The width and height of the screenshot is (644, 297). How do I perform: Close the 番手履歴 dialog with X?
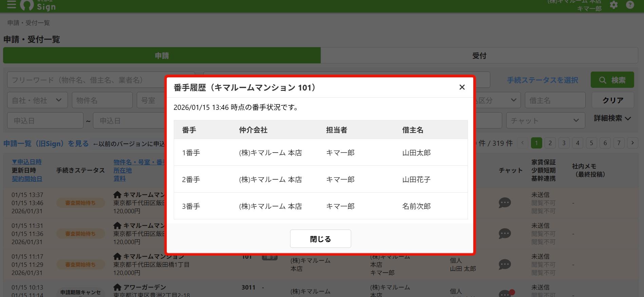[x=462, y=87]
